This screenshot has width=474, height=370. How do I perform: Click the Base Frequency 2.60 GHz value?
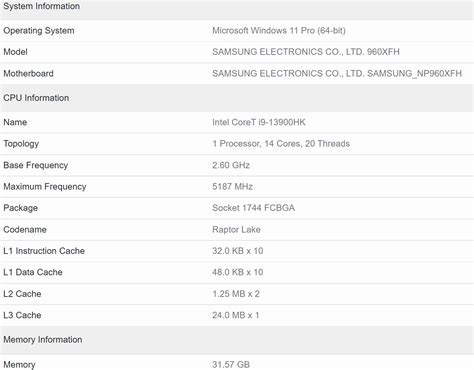231,165
